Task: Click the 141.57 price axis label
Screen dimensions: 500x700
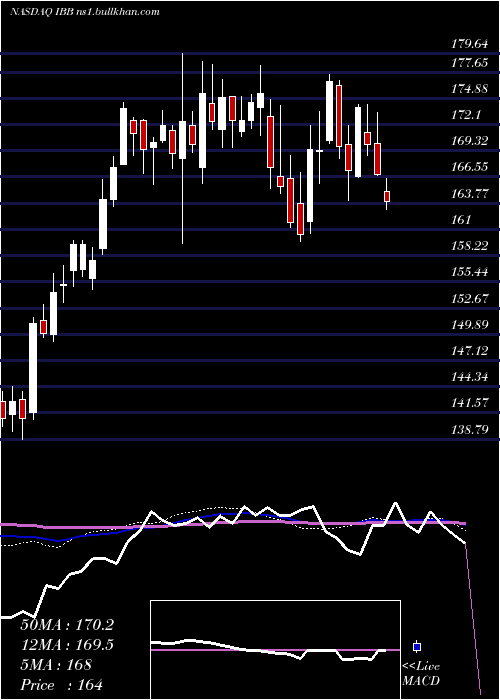Action: tap(470, 403)
